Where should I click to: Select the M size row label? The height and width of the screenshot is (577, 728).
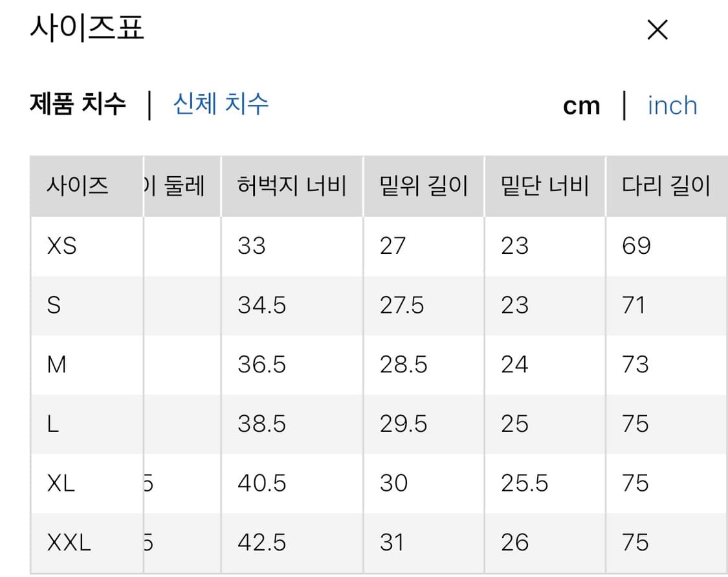[57, 365]
